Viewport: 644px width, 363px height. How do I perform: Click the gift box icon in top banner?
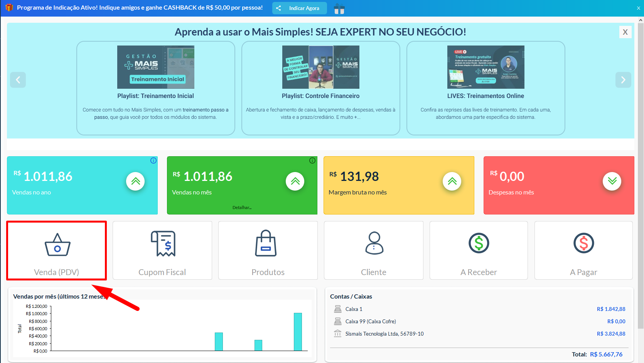coord(339,8)
